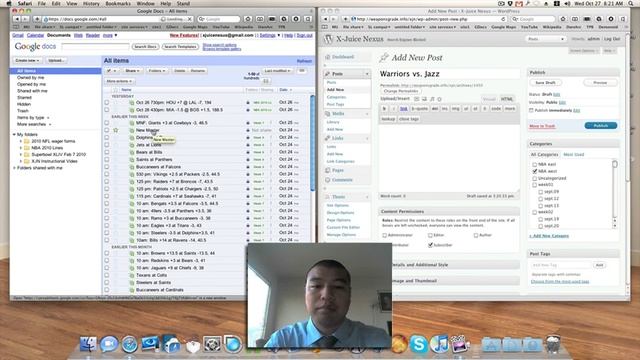Collapse the My folders tree

[14, 134]
